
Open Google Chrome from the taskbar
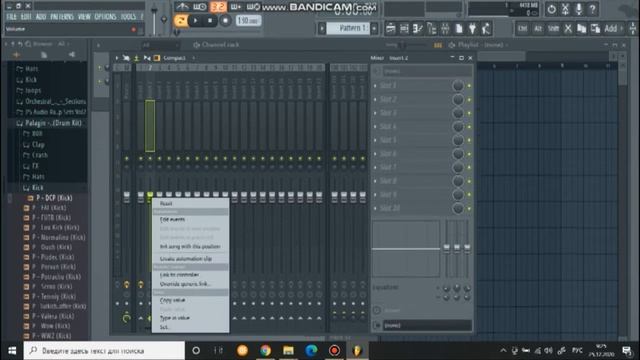point(265,351)
